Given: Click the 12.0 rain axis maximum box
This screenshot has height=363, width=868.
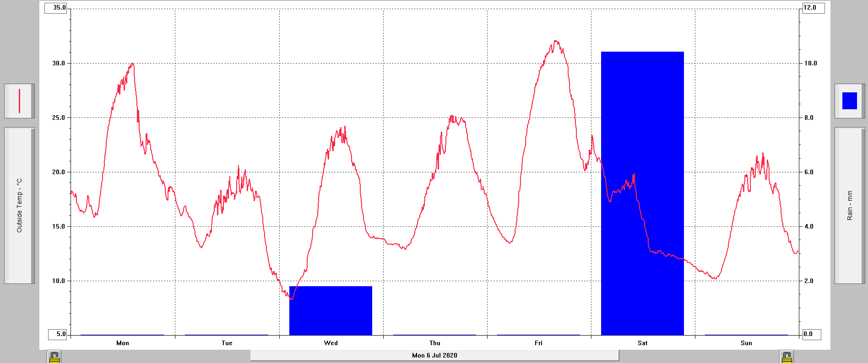Looking at the screenshot, I should [813, 8].
